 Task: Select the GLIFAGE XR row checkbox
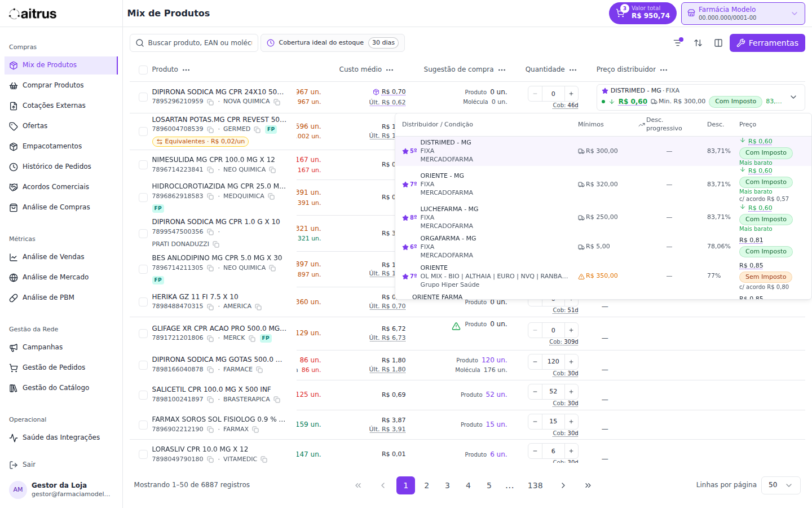coord(143,334)
